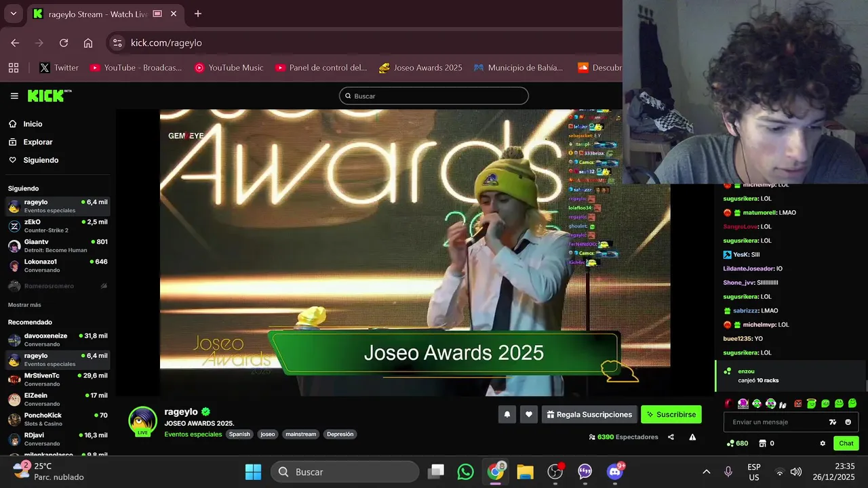
Task: Open the tab search dropdown arrow
Action: pos(14,14)
